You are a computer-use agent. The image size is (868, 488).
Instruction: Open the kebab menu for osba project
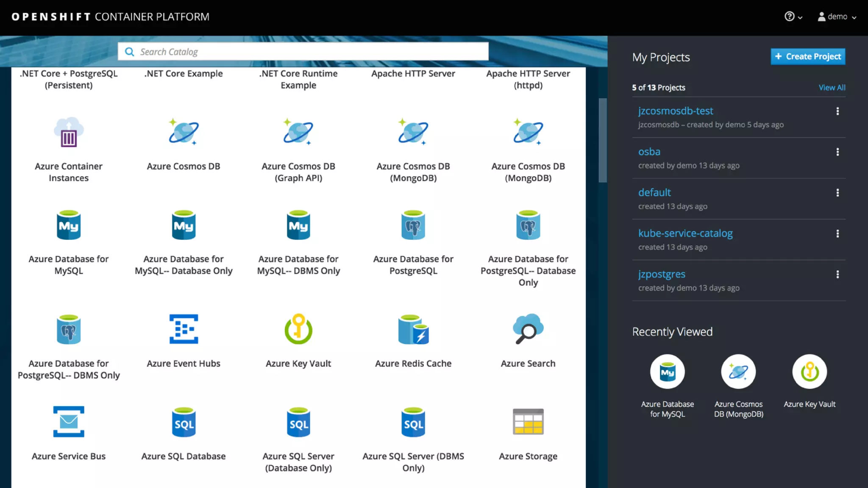point(837,152)
